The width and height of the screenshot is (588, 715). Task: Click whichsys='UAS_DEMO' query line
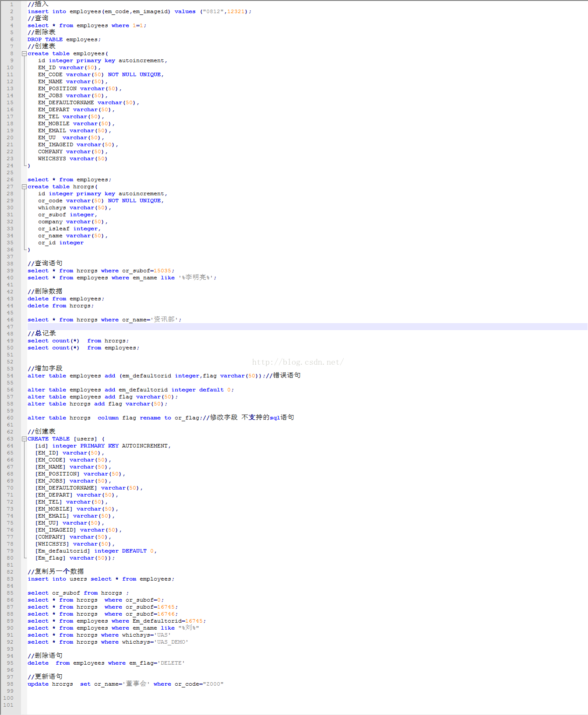(x=108, y=642)
